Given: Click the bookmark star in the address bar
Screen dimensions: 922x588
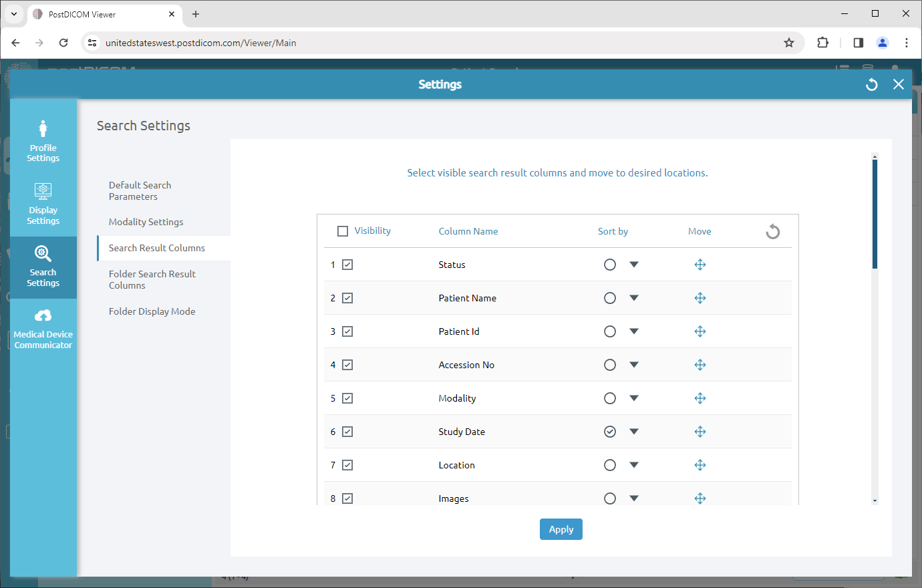Looking at the screenshot, I should (789, 42).
